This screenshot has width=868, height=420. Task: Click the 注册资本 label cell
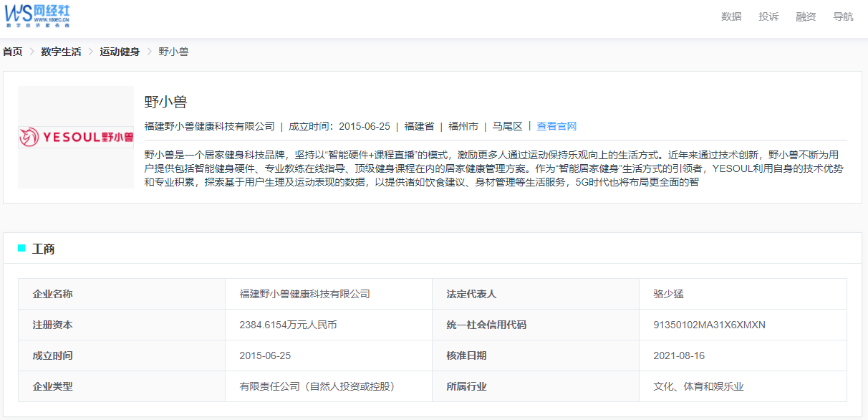pyautogui.click(x=122, y=325)
